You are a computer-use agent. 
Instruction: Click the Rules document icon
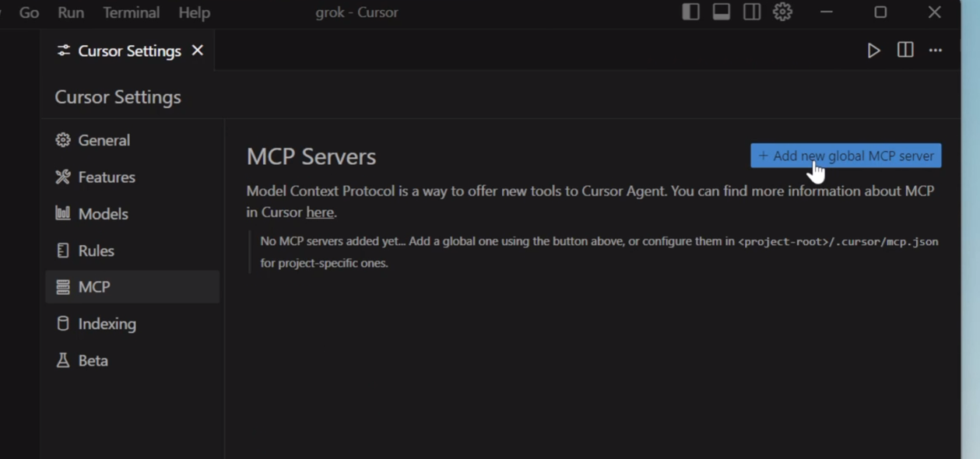[x=63, y=251]
